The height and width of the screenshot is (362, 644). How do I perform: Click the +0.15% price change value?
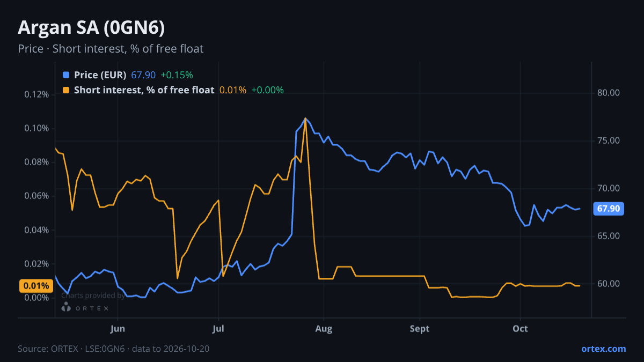pos(177,75)
